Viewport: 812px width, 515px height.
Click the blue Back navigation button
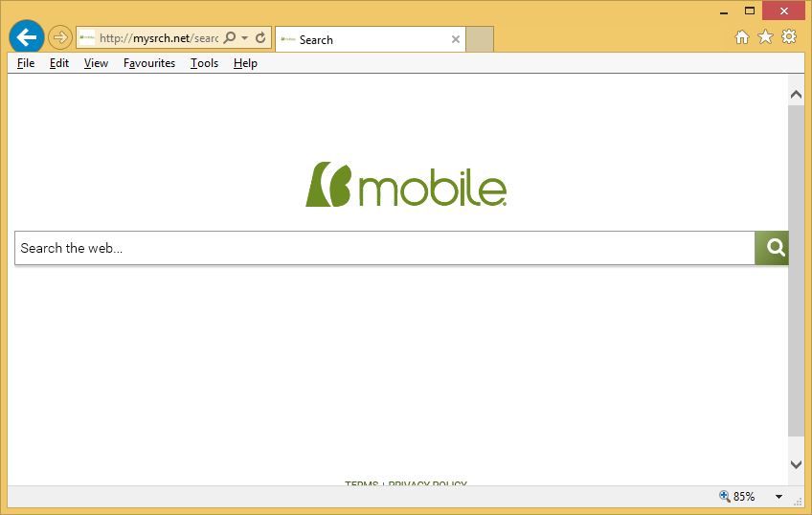(27, 38)
